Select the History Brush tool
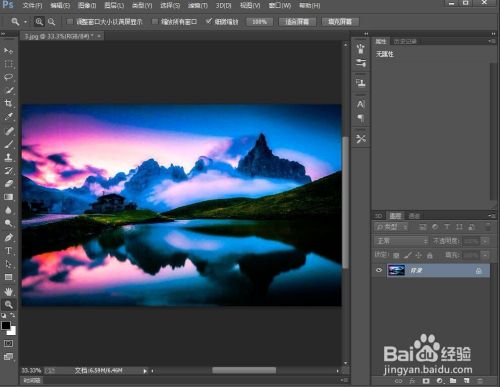Viewport: 500px width, 387px height. pos(8,171)
